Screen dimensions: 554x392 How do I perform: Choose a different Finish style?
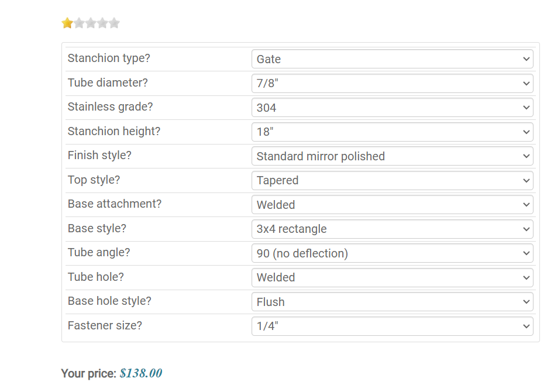point(392,156)
